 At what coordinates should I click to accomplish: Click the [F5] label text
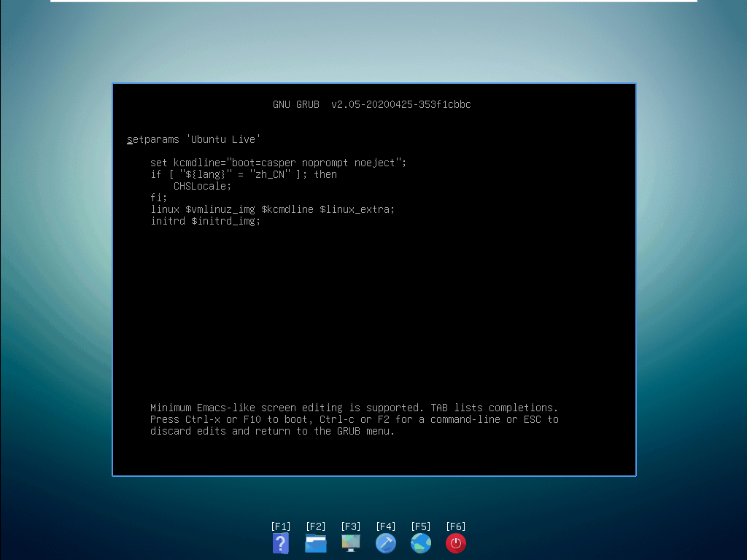coord(421,526)
